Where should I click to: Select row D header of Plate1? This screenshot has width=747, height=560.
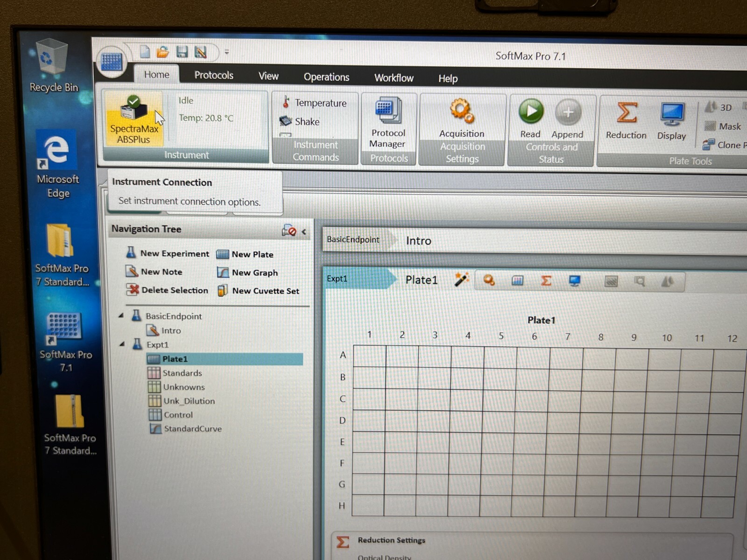342,420
